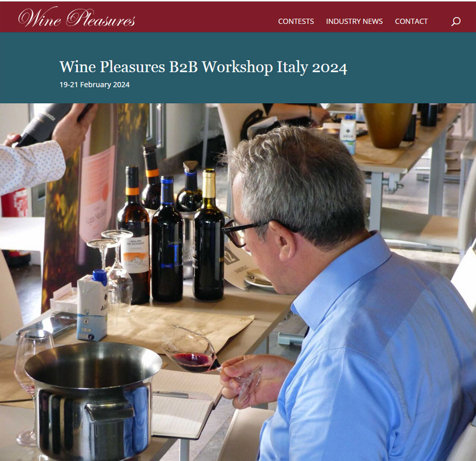The height and width of the screenshot is (461, 476).
Task: Click the upside-down empty wine glasses
Action: (x=112, y=267)
